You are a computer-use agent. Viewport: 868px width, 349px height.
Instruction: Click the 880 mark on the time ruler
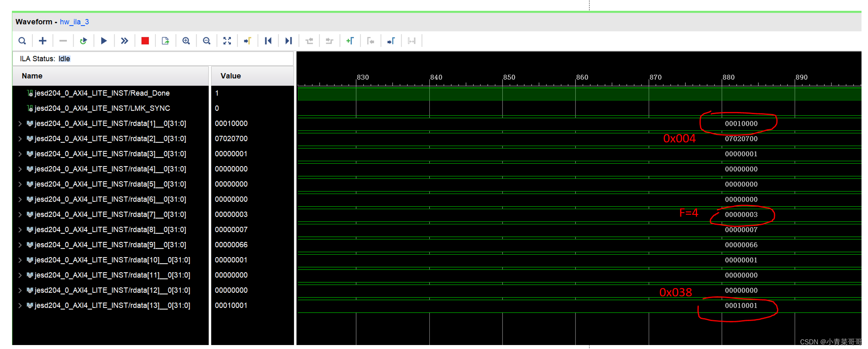tap(728, 77)
